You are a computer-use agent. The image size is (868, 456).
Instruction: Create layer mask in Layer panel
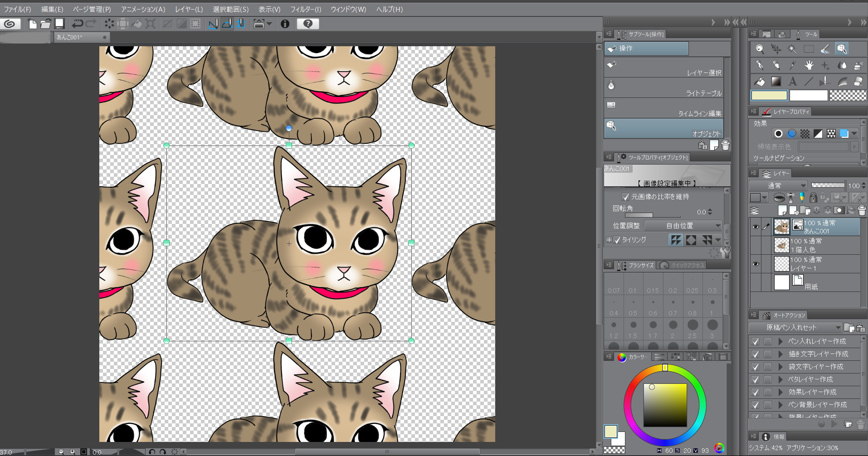[839, 210]
